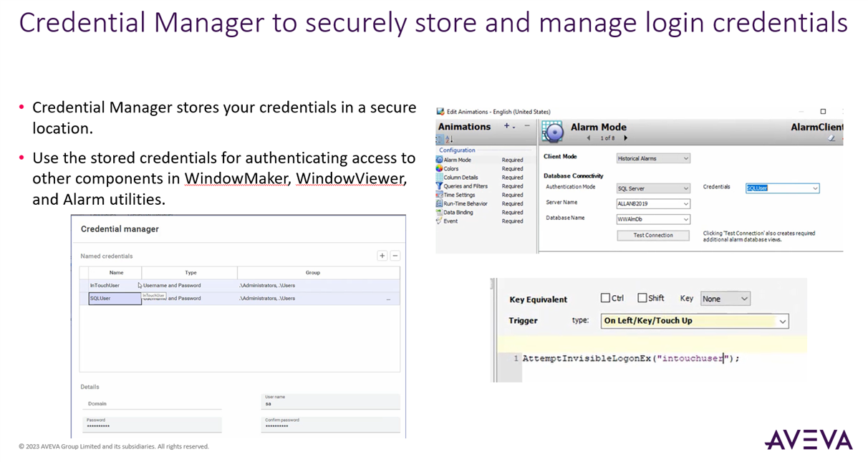Click the Confirm password field
The width and height of the screenshot is (868, 462).
331,424
